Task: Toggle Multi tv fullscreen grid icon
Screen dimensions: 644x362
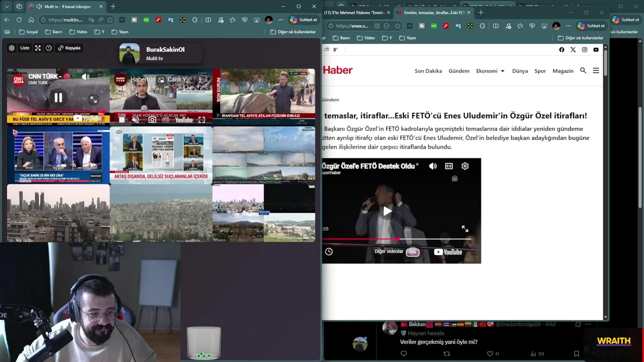Action: coord(38,48)
